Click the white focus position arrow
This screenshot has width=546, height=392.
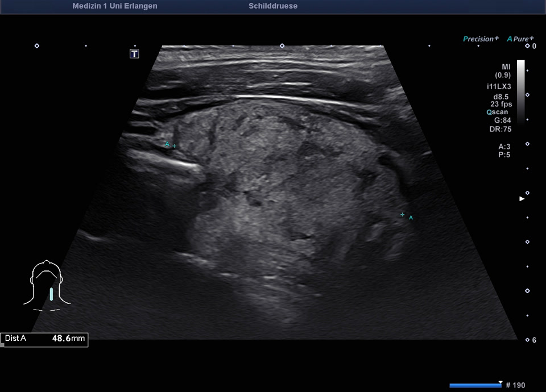pyautogui.click(x=522, y=199)
